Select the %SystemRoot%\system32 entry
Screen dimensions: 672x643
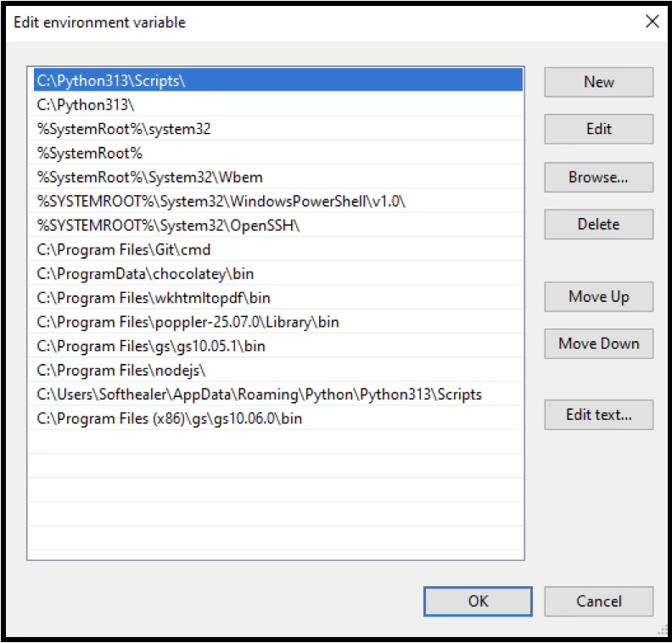[124, 129]
